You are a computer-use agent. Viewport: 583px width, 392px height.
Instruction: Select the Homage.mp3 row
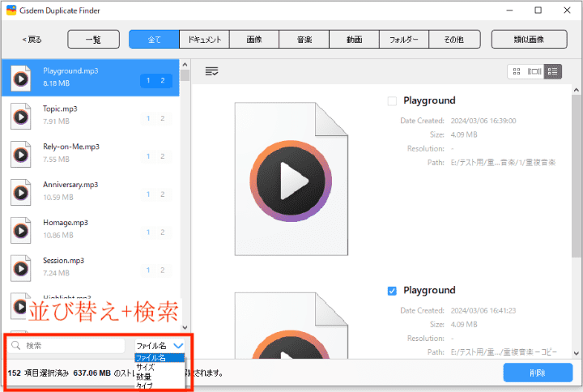pyautogui.click(x=91, y=230)
